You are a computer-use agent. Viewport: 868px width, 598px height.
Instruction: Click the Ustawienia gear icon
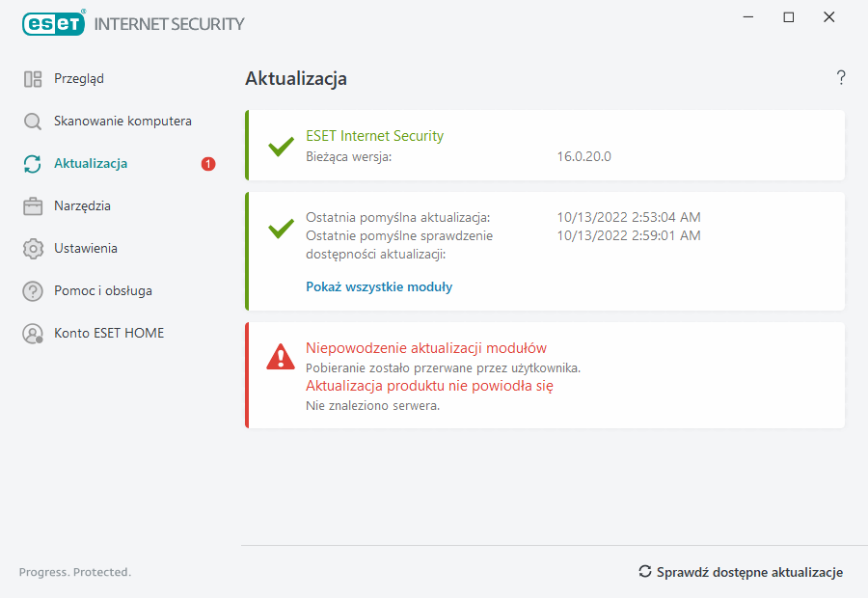[33, 249]
